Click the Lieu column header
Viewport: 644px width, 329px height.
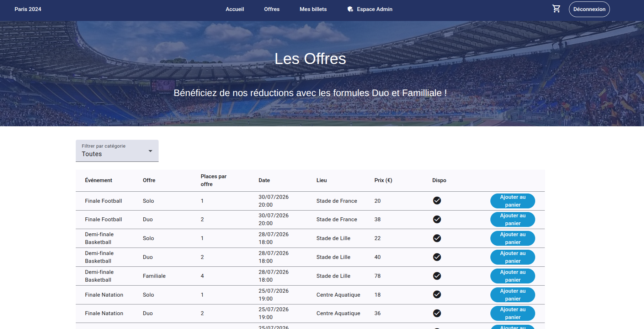pos(321,180)
